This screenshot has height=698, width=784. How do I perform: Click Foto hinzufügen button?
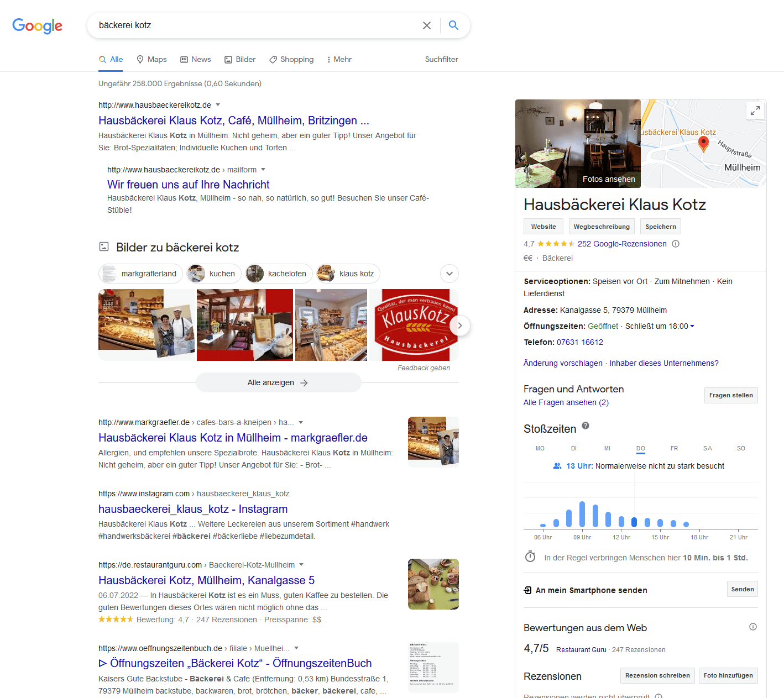(728, 675)
